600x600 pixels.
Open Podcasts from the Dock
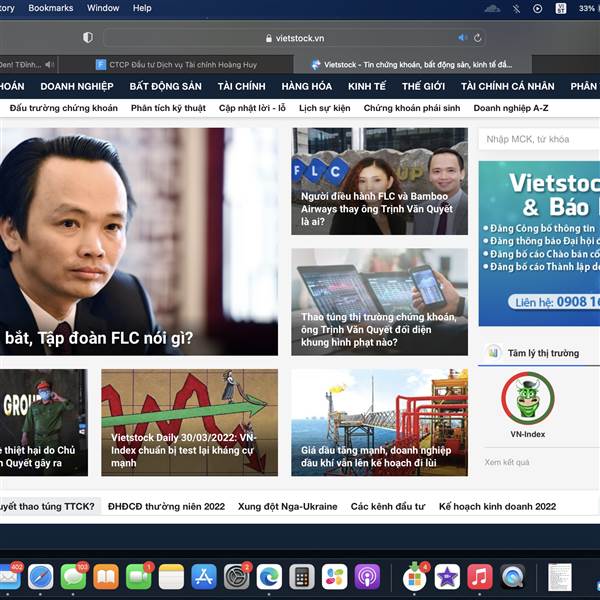(x=367, y=577)
